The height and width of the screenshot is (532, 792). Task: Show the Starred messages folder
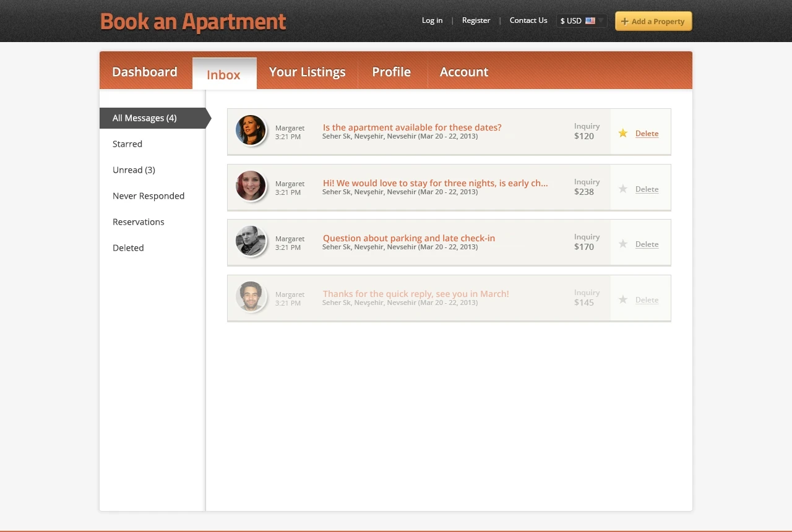pos(127,144)
